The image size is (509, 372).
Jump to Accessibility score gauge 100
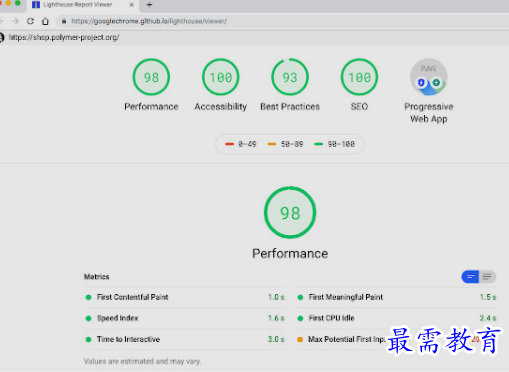coord(221,77)
